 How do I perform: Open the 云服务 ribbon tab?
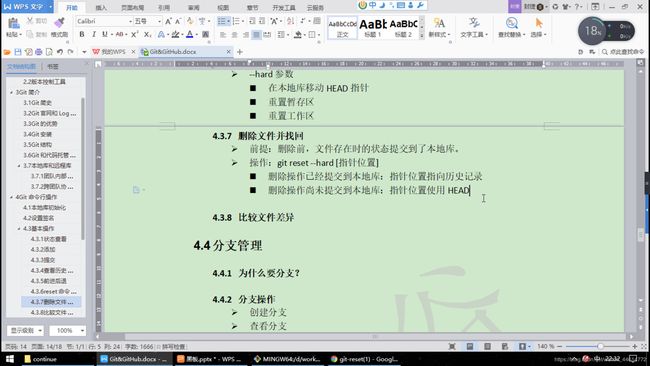coord(315,8)
